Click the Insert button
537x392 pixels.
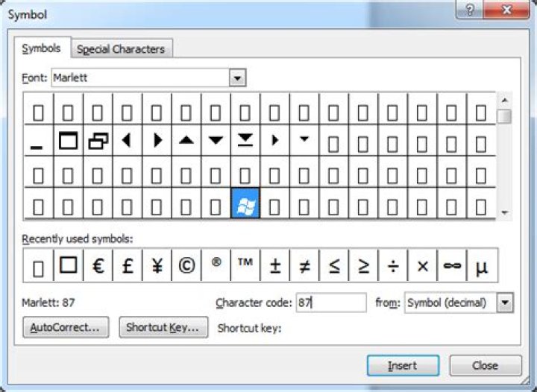(403, 365)
